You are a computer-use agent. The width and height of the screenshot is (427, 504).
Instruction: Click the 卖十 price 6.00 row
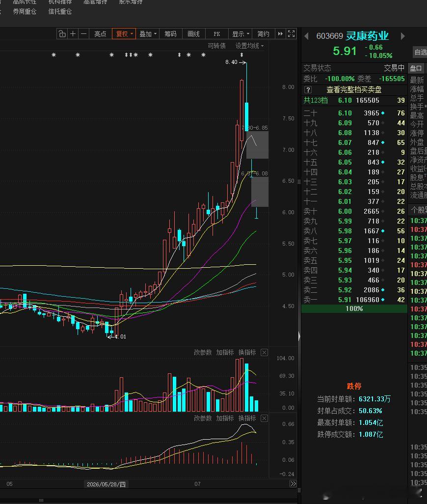[354, 211]
